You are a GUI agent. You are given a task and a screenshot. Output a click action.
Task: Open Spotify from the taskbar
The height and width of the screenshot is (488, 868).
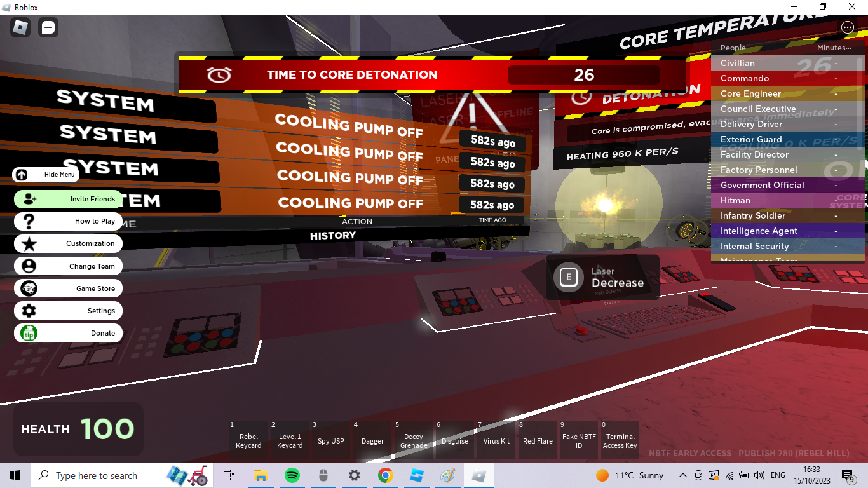pos(292,475)
